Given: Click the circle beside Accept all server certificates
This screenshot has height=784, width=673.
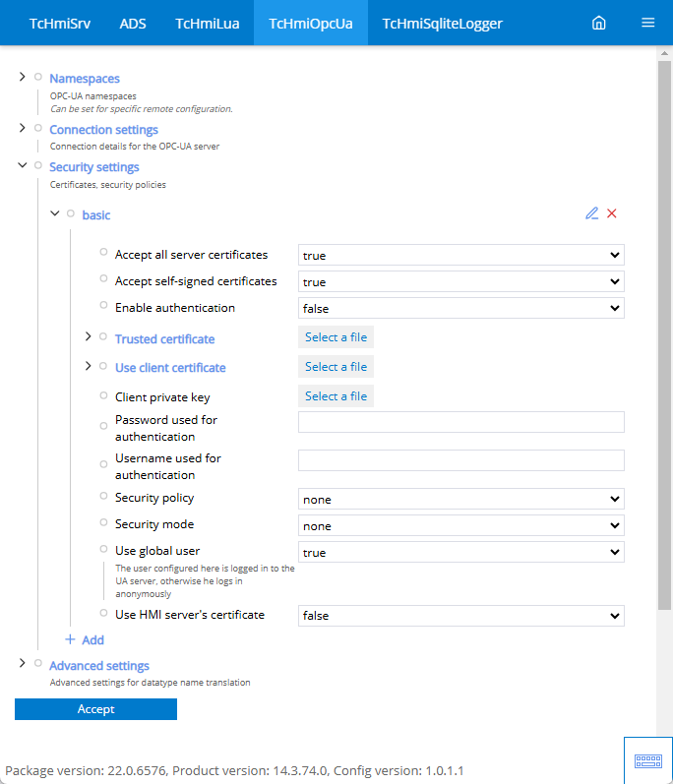Looking at the screenshot, I should click(x=103, y=252).
